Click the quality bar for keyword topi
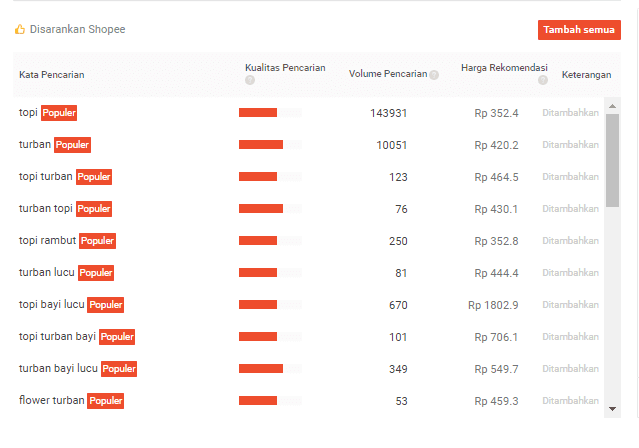 [270, 113]
